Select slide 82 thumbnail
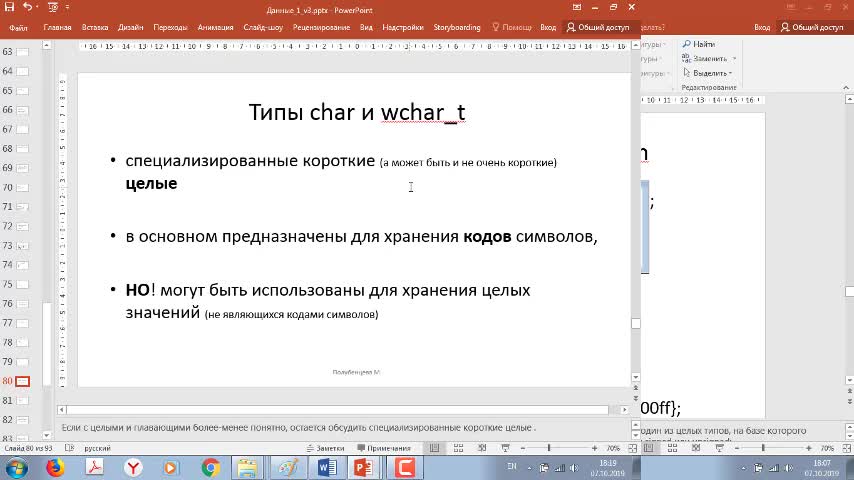The width and height of the screenshot is (854, 480). (x=22, y=420)
